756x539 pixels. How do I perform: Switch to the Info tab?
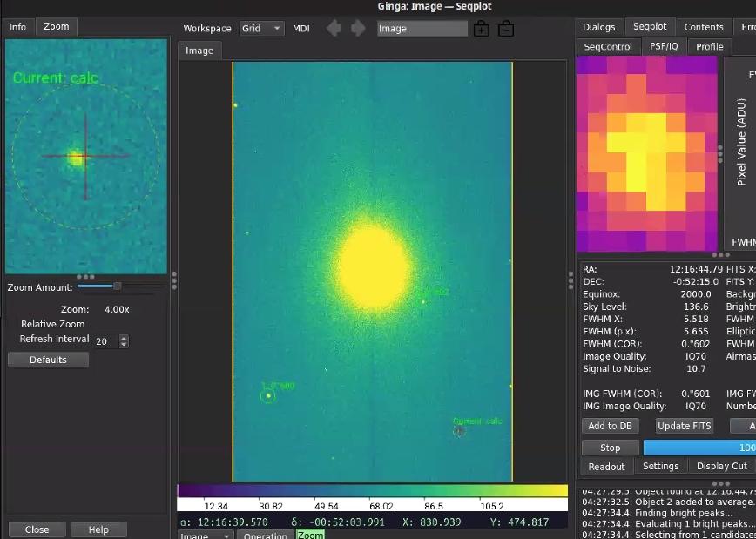(x=18, y=27)
